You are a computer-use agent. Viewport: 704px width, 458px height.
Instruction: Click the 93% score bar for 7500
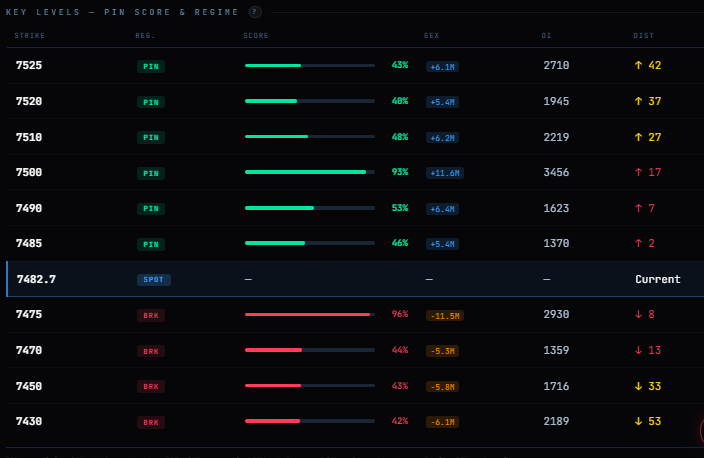pyautogui.click(x=310, y=172)
